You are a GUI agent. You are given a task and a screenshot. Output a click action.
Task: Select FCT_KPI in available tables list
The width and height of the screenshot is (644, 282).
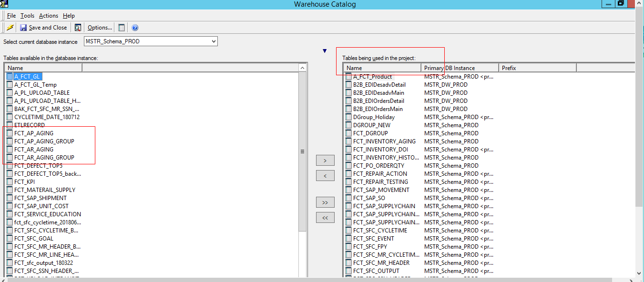pyautogui.click(x=24, y=182)
